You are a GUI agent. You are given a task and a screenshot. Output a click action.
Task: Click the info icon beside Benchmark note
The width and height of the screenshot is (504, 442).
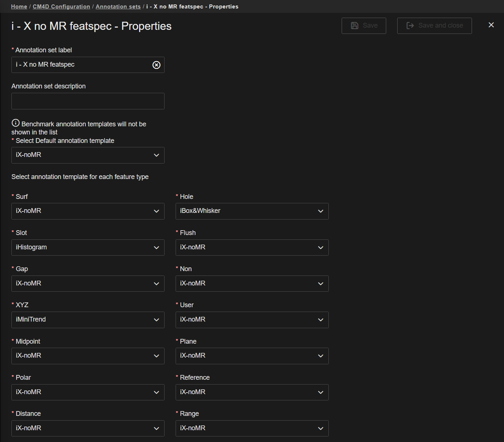(x=15, y=123)
